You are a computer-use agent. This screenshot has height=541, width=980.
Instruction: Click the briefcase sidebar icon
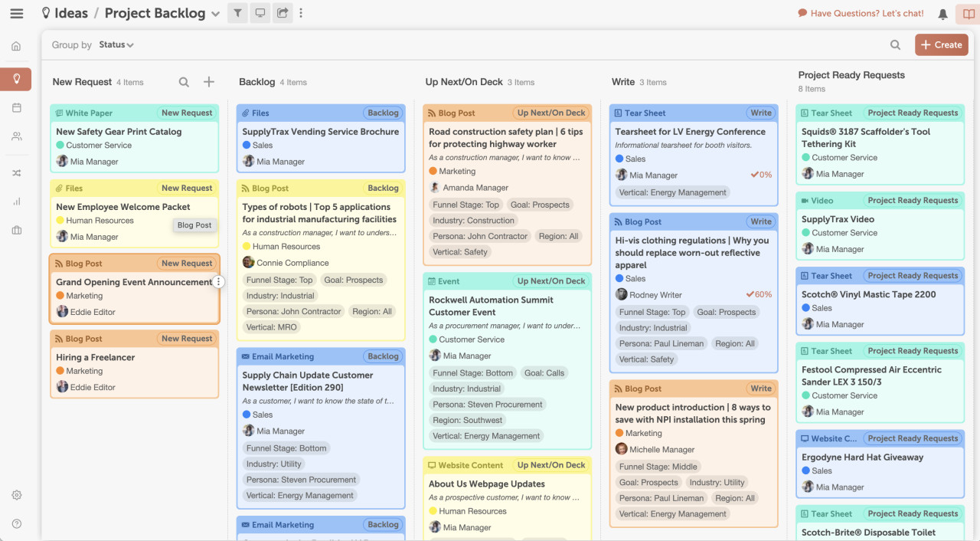[x=16, y=230]
